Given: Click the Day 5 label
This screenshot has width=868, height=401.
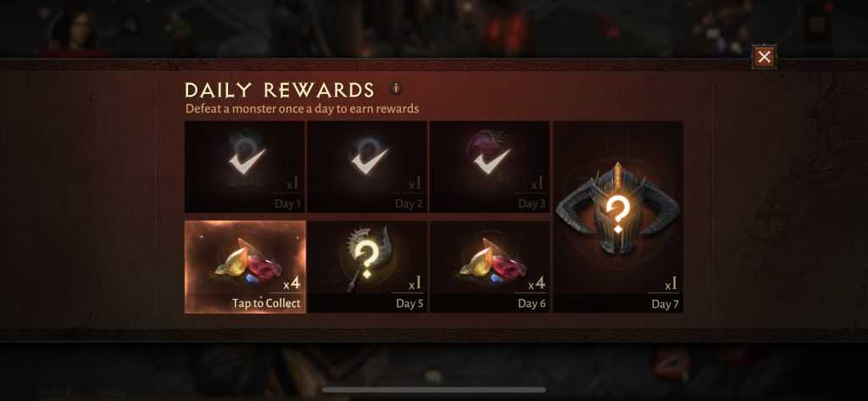Looking at the screenshot, I should 409,304.
